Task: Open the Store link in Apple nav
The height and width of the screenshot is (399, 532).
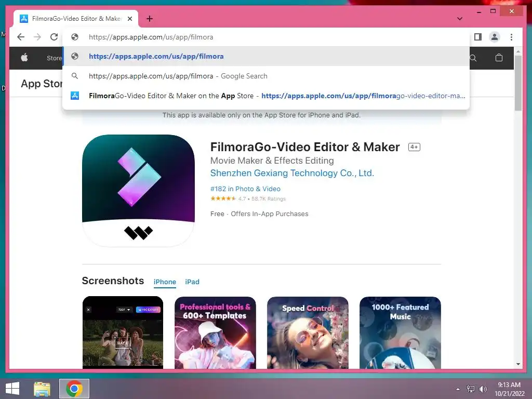Action: tap(54, 58)
